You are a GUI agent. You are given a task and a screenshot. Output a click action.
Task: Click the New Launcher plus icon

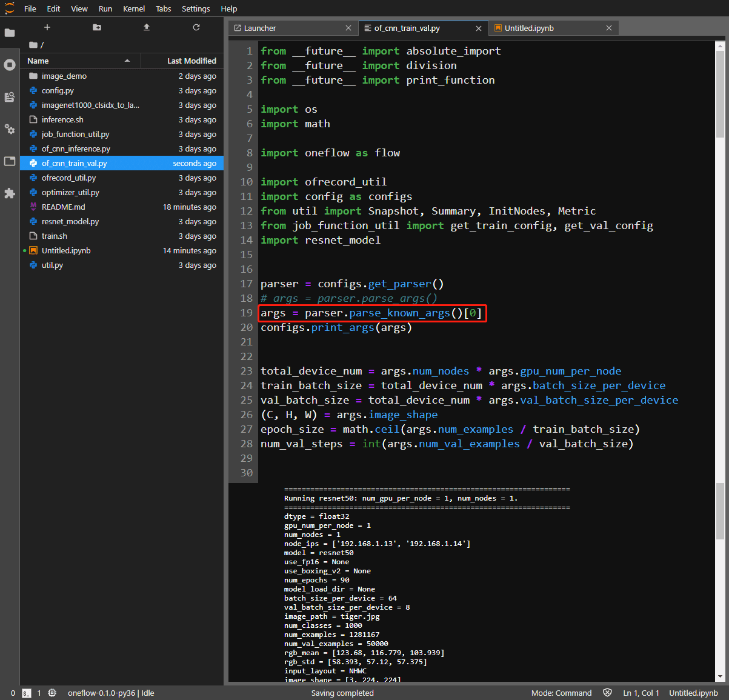click(47, 27)
